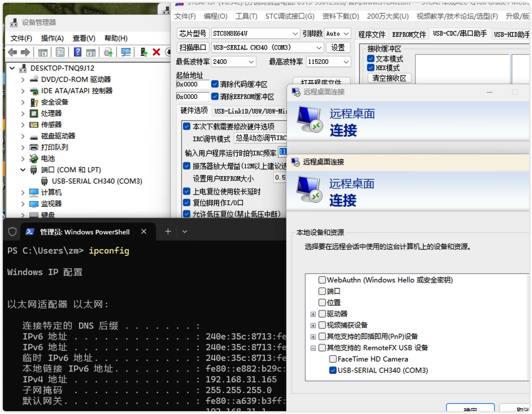This screenshot has height=414, width=532.
Task: Click the 打印队列 printer icon
Action: pos(34,147)
